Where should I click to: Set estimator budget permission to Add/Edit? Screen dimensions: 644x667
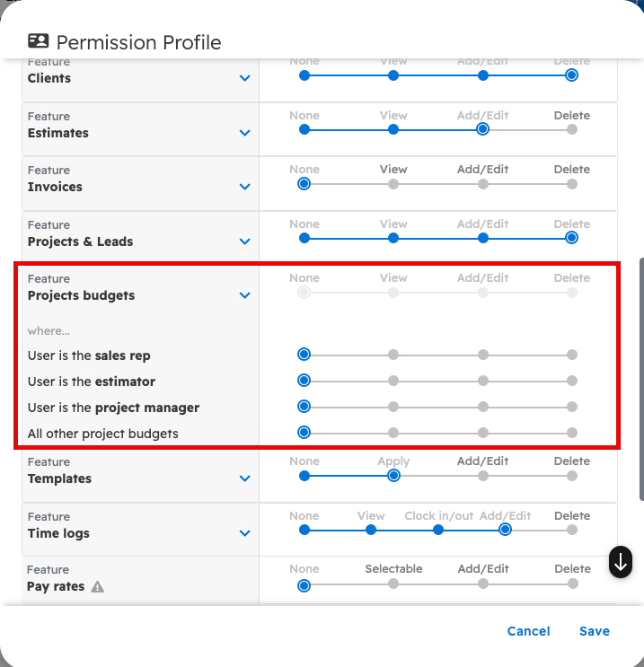pos(483,381)
